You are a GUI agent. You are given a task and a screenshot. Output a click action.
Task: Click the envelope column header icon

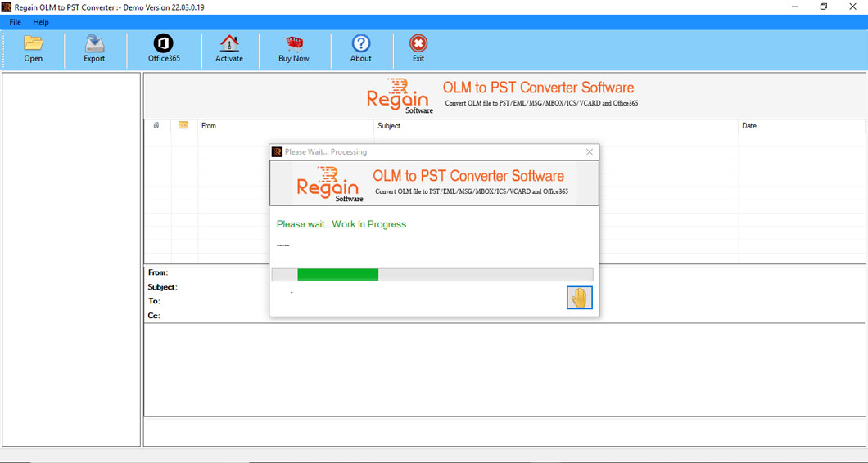[183, 126]
